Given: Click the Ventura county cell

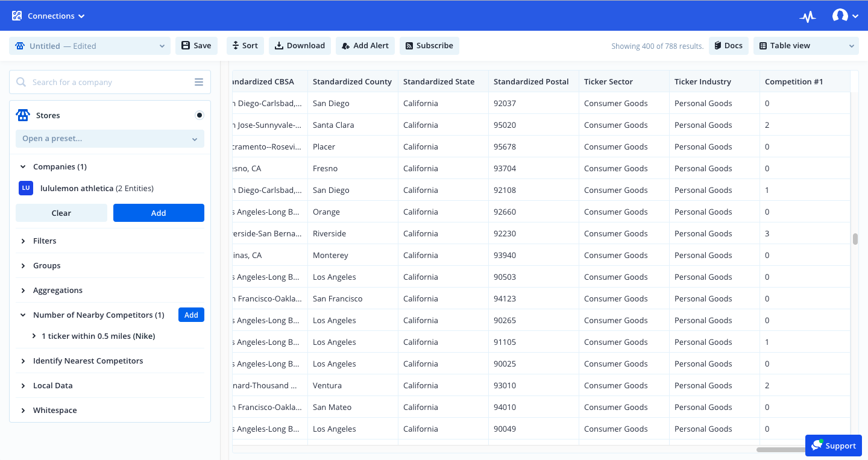Looking at the screenshot, I should coord(353,385).
